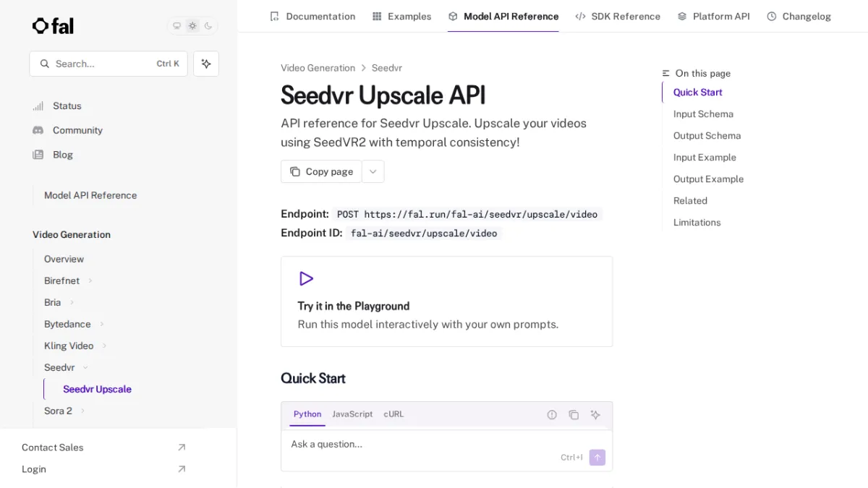Open the Documentation tab
The height and width of the screenshot is (488, 868).
(312, 16)
